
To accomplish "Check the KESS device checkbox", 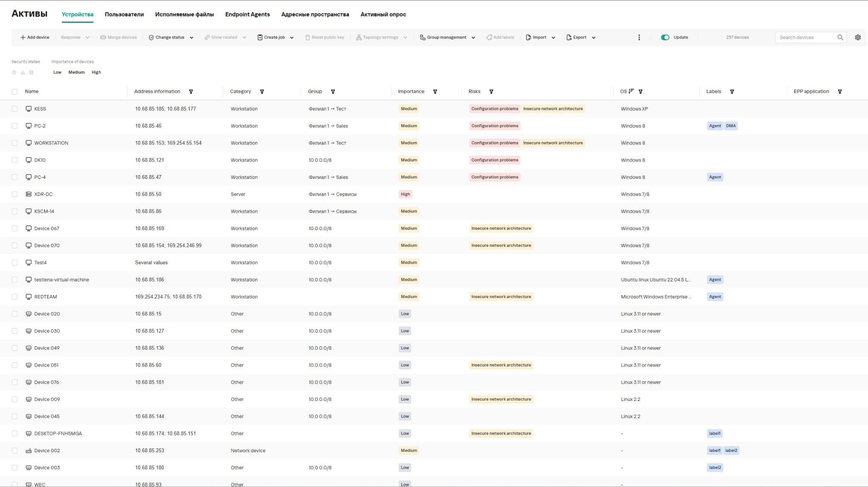I will [x=15, y=109].
